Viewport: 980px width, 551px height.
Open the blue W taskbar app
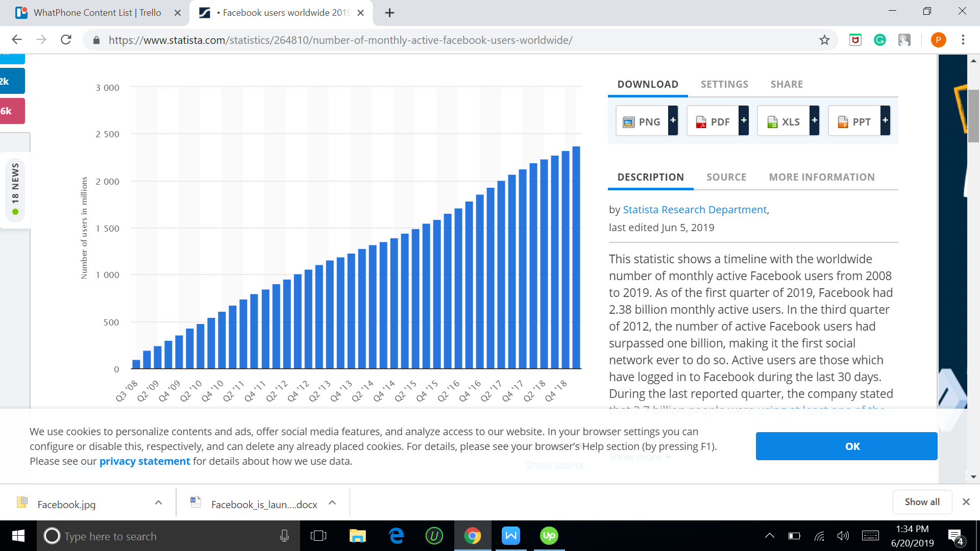[511, 536]
